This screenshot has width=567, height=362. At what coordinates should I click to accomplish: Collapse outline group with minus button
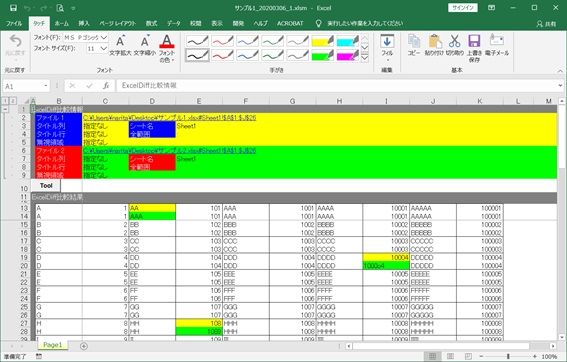[5, 109]
